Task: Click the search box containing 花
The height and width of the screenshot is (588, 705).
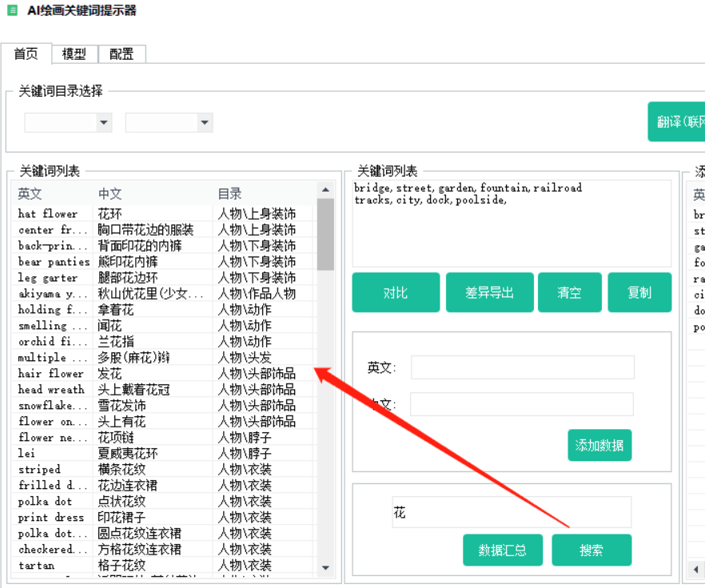Action: click(x=511, y=512)
